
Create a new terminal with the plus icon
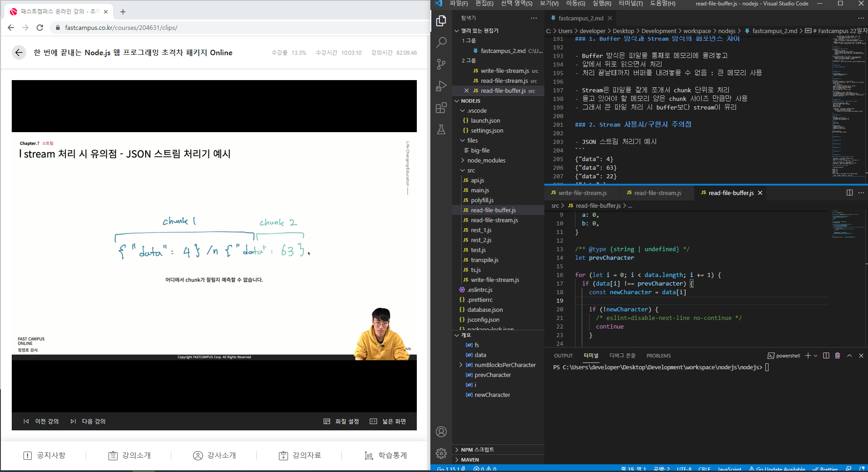808,356
